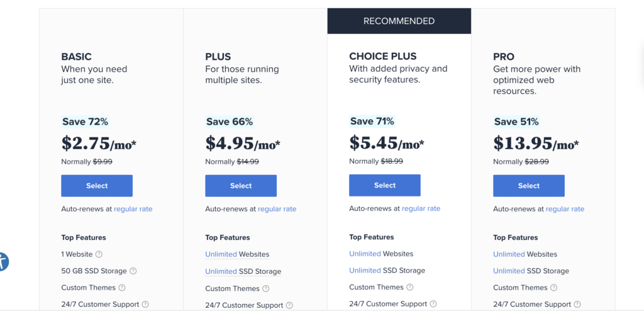Click Basic plan 24/7 Customer Support help icon

coord(145,305)
